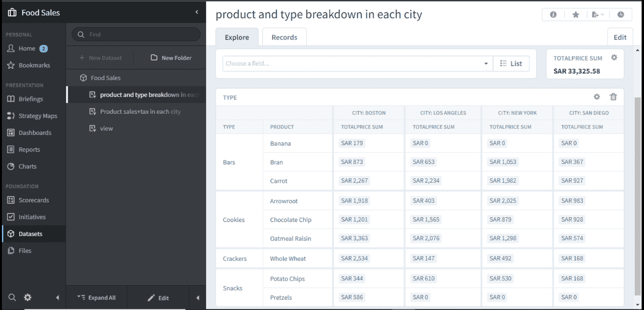Image resolution: width=644 pixels, height=310 pixels.
Task: Collapse the dataset panel with the bottom-right arrow
Action: pos(197,298)
